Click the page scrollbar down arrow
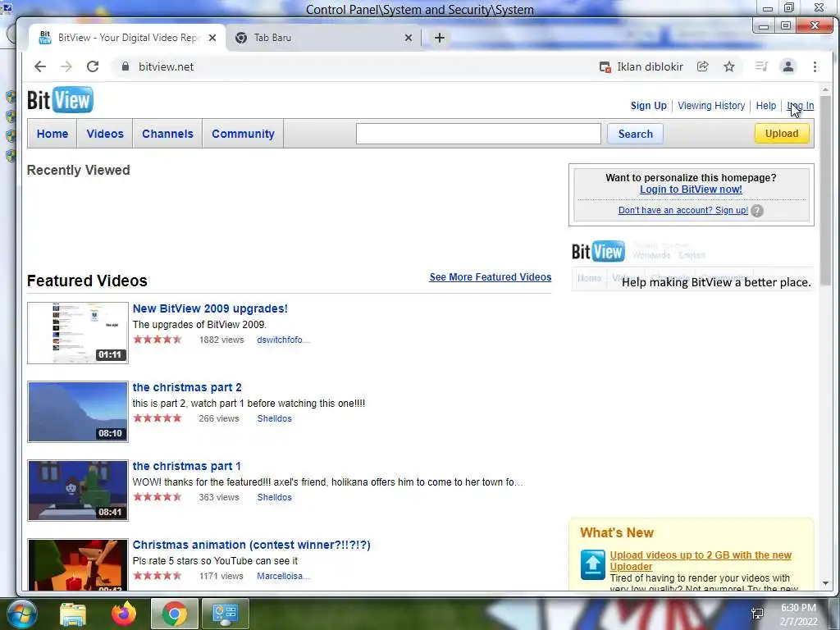 coord(825,583)
